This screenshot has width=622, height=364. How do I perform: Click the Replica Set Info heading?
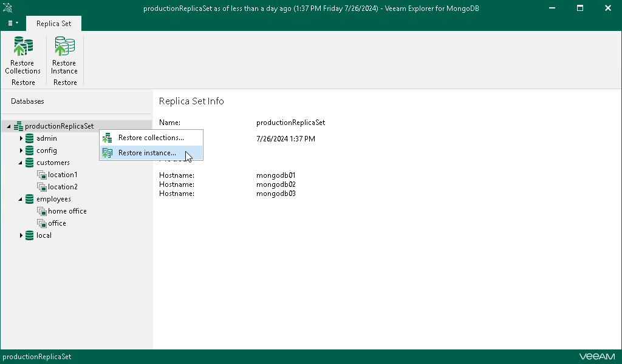pos(191,101)
